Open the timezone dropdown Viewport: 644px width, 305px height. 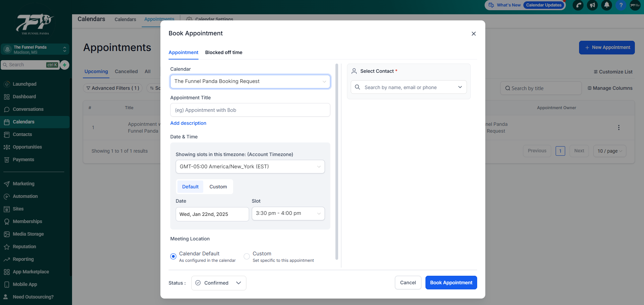coord(250,167)
